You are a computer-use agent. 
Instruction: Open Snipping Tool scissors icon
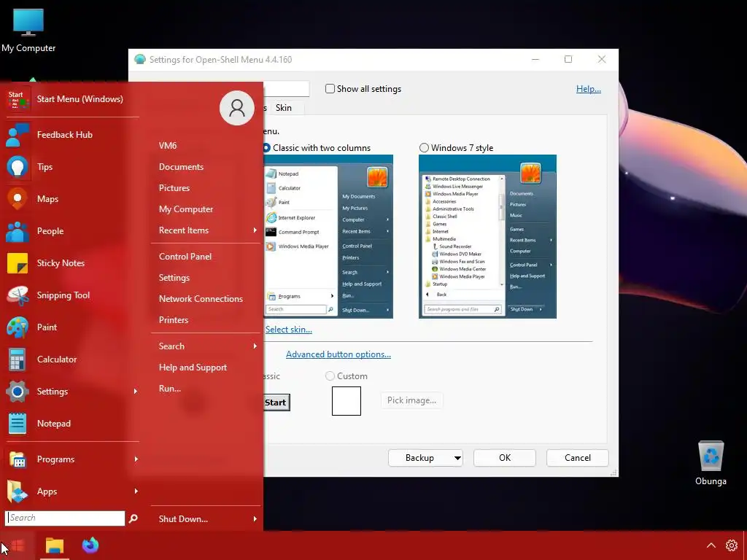[x=18, y=295]
